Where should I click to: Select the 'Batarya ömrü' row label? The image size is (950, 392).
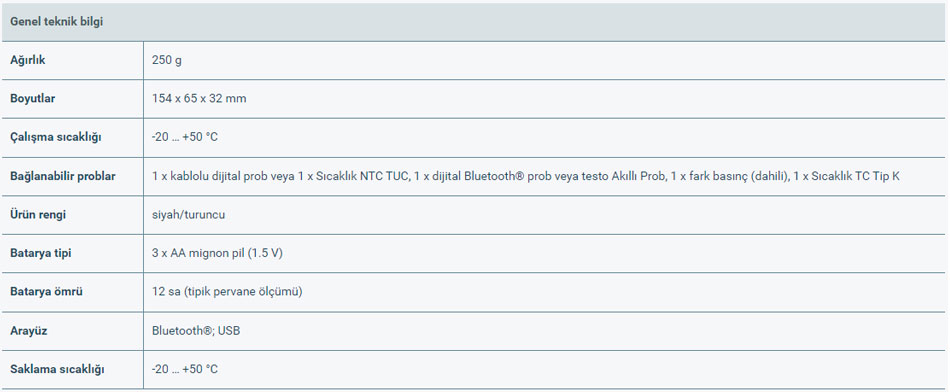point(47,291)
